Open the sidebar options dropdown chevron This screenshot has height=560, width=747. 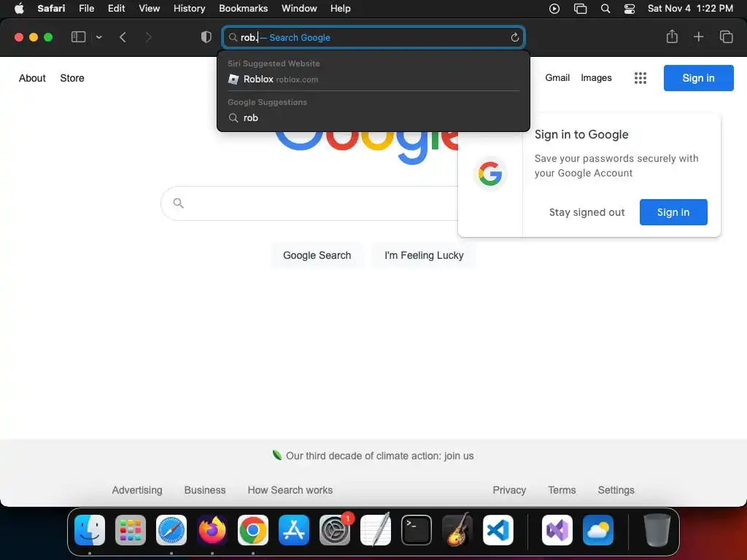pyautogui.click(x=98, y=37)
